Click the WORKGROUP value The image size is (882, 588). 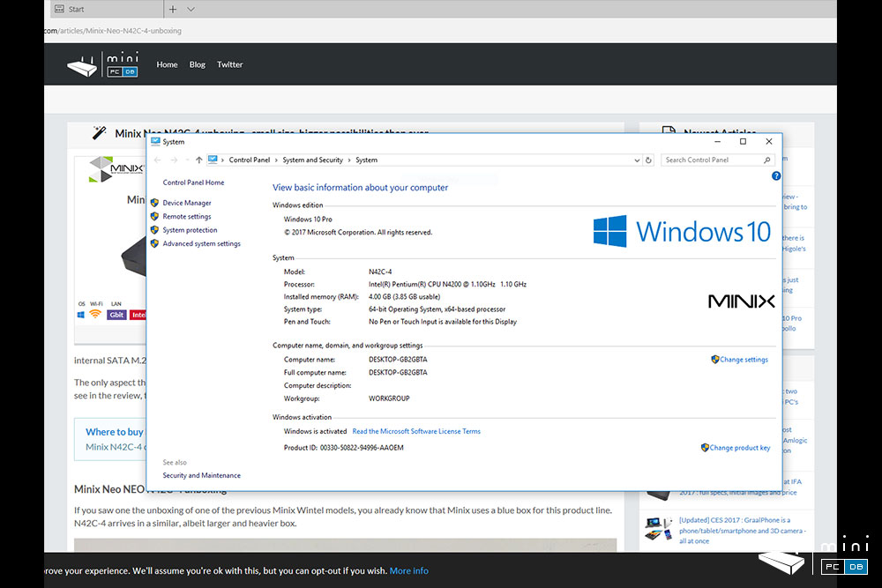[389, 398]
